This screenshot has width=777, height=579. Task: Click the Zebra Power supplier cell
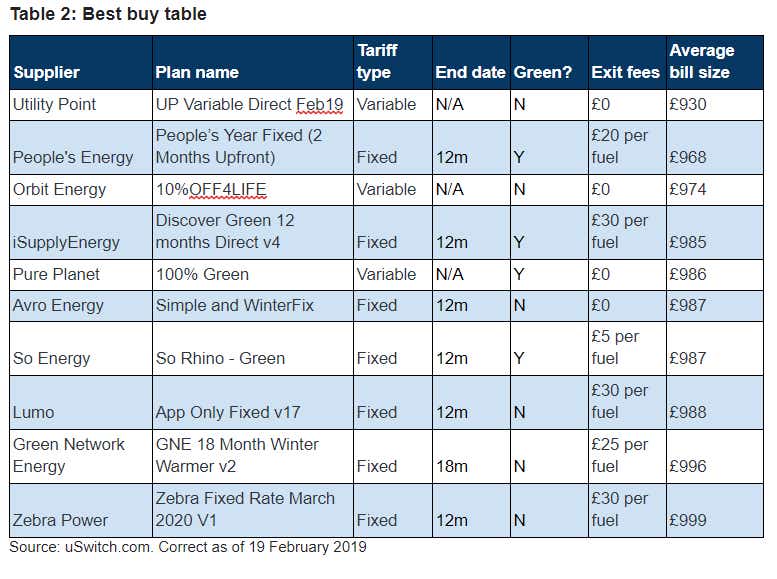(81, 511)
